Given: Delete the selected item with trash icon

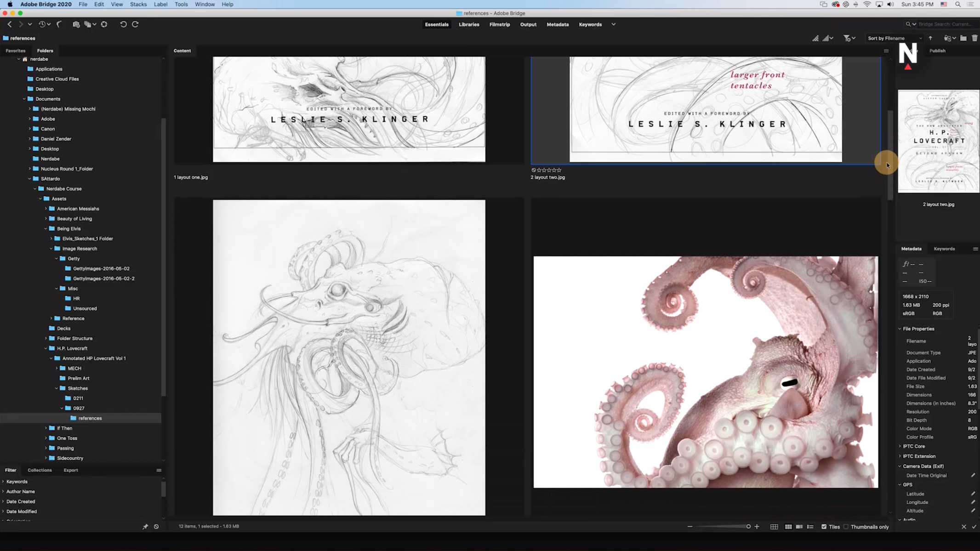Looking at the screenshot, I should pos(974,38).
